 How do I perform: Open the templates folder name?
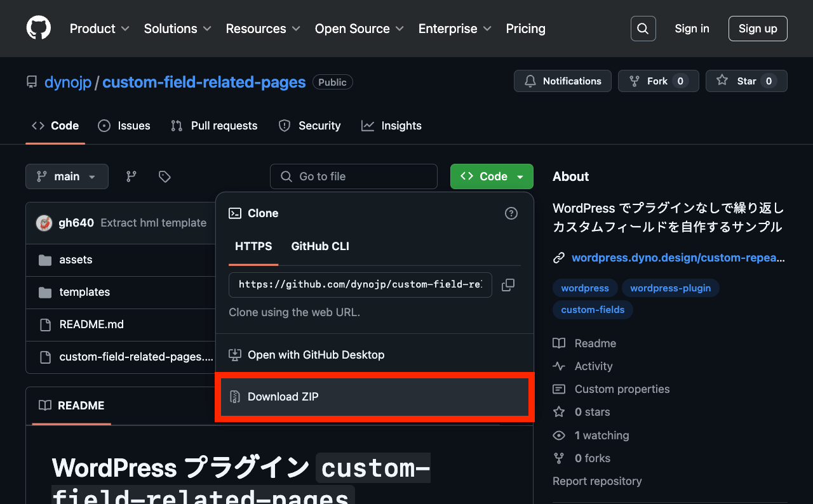(x=84, y=292)
